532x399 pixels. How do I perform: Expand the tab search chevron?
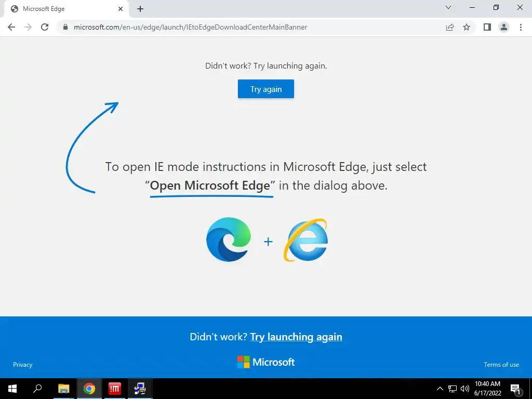[x=448, y=7]
